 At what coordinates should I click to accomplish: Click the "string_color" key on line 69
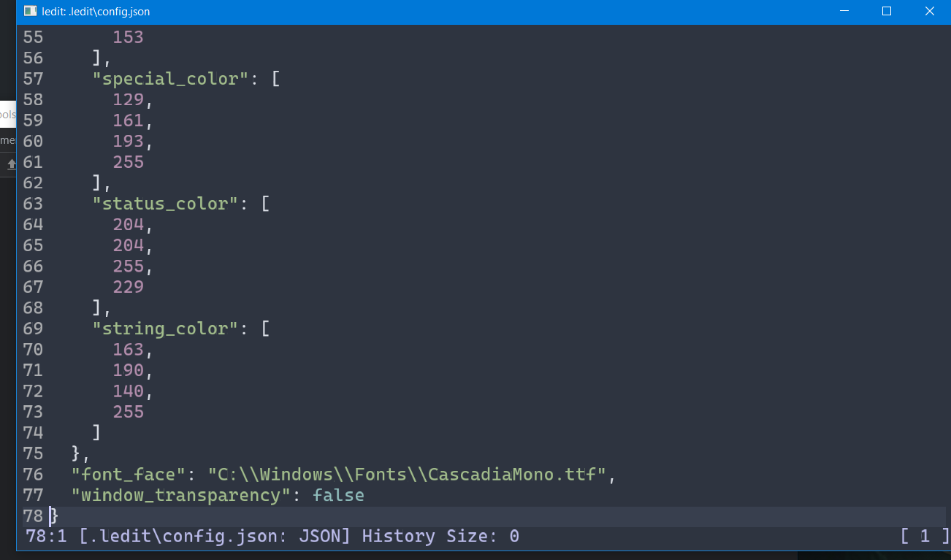coord(166,329)
